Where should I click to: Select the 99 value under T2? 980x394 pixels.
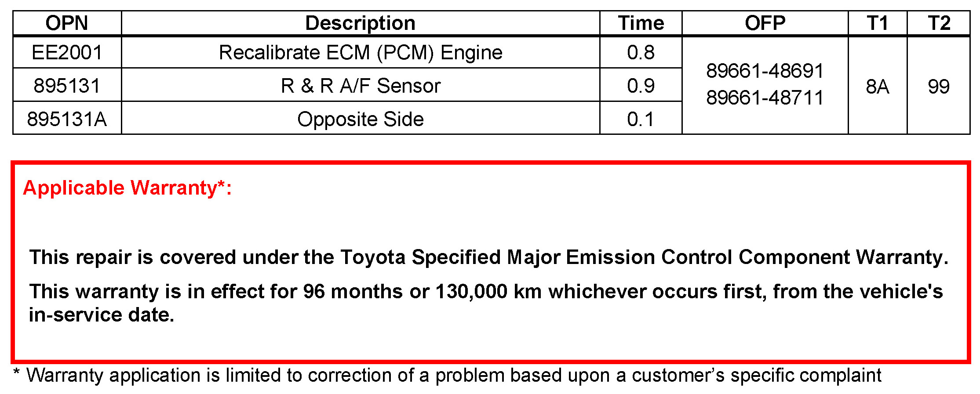(x=939, y=87)
